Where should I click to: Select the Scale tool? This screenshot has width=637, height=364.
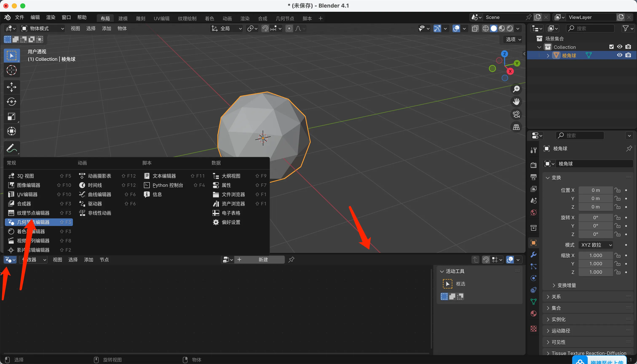point(12,117)
